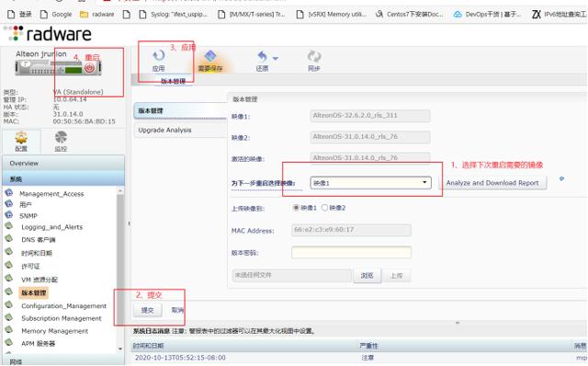
Task: Sort log by 时间和日期 column header
Action: pyautogui.click(x=149, y=346)
